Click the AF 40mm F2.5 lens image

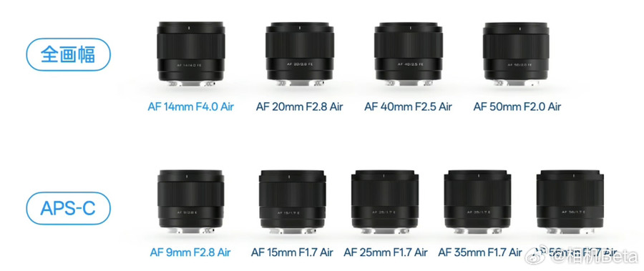[409, 54]
